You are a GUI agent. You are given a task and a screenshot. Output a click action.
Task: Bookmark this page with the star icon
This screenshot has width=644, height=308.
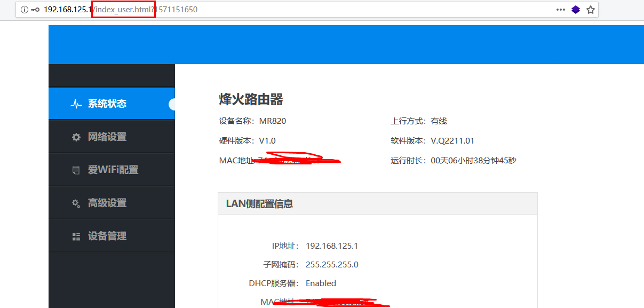point(591,10)
